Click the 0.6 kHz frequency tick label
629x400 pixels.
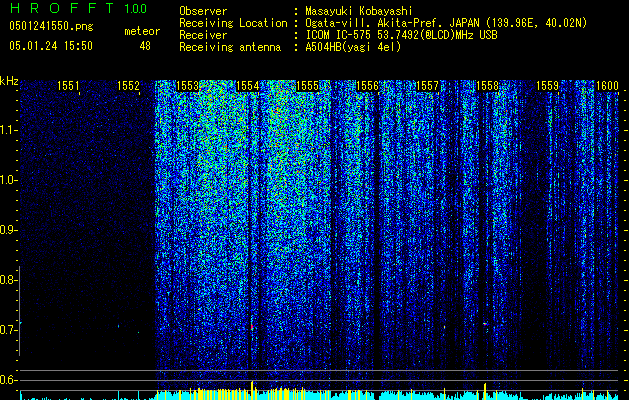coord(8,380)
